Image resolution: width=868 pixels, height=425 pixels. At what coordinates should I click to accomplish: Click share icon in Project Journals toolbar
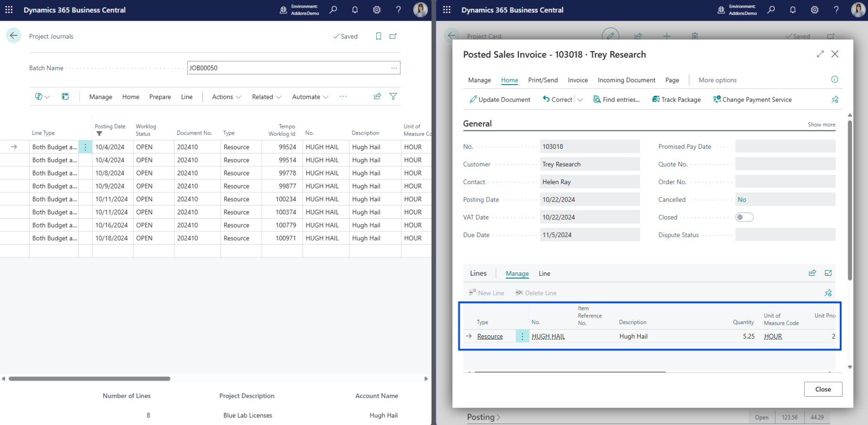tap(377, 96)
